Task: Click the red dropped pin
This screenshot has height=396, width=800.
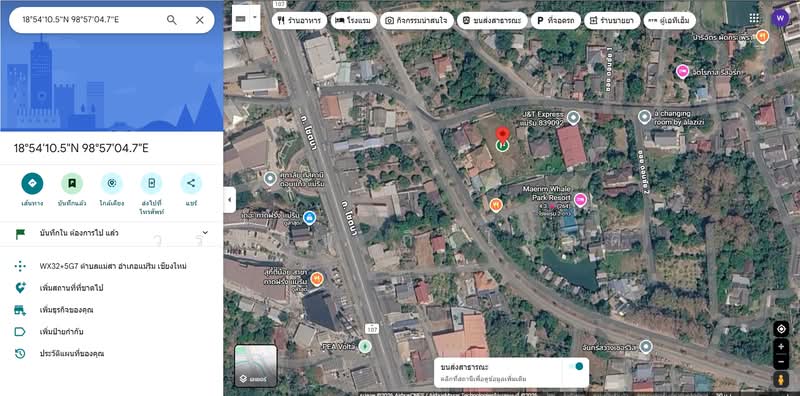Action: pos(503,135)
